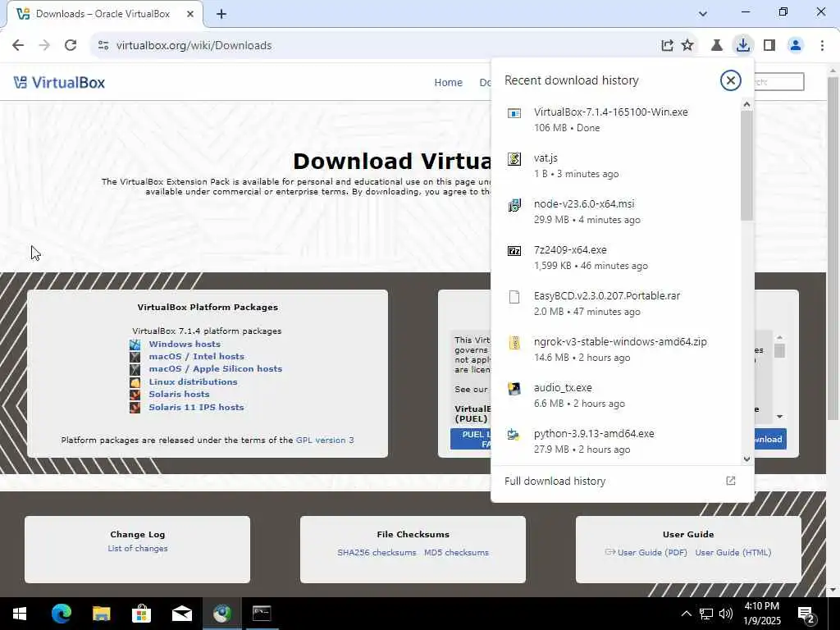Open VirtualBox-7.1.4-165100-Win.exe download
Screen dimensions: 840x630
pyautogui.click(x=610, y=112)
